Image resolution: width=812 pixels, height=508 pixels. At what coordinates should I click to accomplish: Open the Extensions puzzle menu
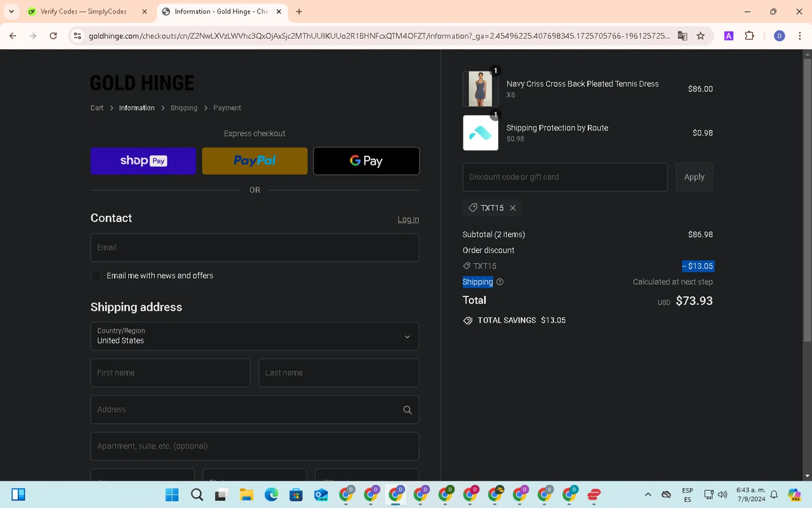point(749,36)
